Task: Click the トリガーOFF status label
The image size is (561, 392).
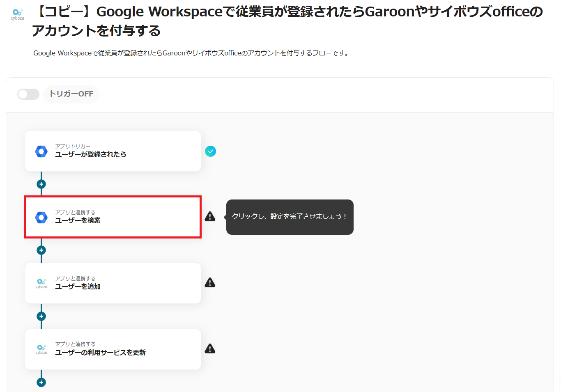Action: click(71, 94)
